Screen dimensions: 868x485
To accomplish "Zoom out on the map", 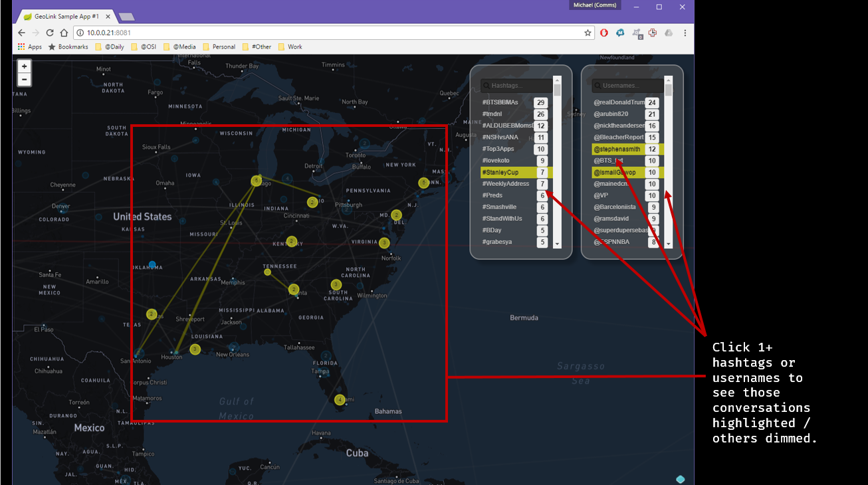I will [x=24, y=80].
